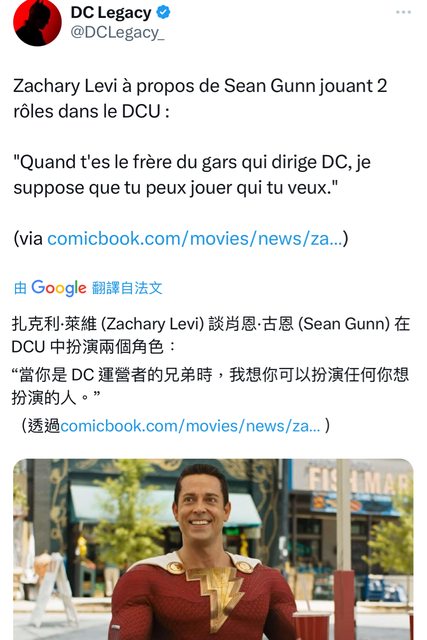Click the 翻譯自法文 translation label
The height and width of the screenshot is (640, 427).
tap(127, 288)
